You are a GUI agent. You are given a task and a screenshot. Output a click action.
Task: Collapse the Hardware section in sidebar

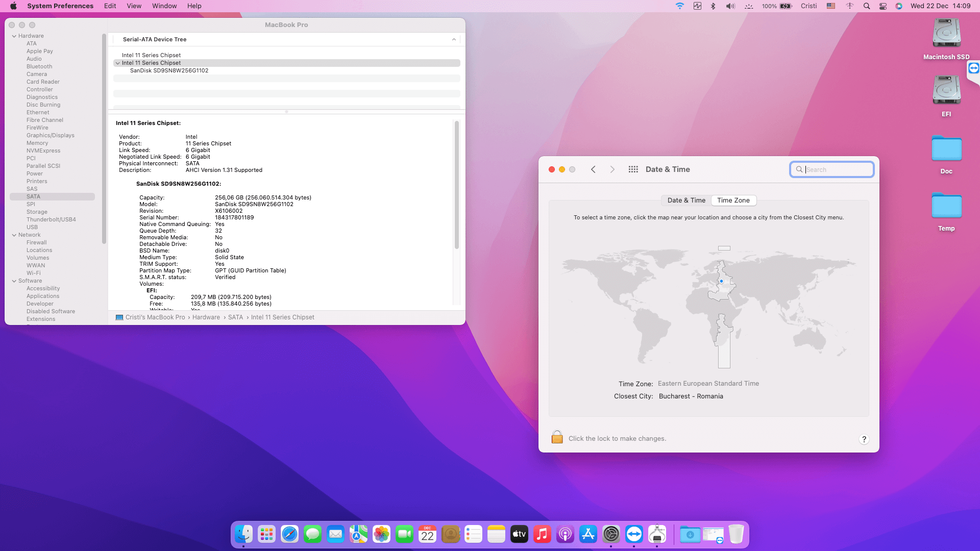click(x=14, y=36)
